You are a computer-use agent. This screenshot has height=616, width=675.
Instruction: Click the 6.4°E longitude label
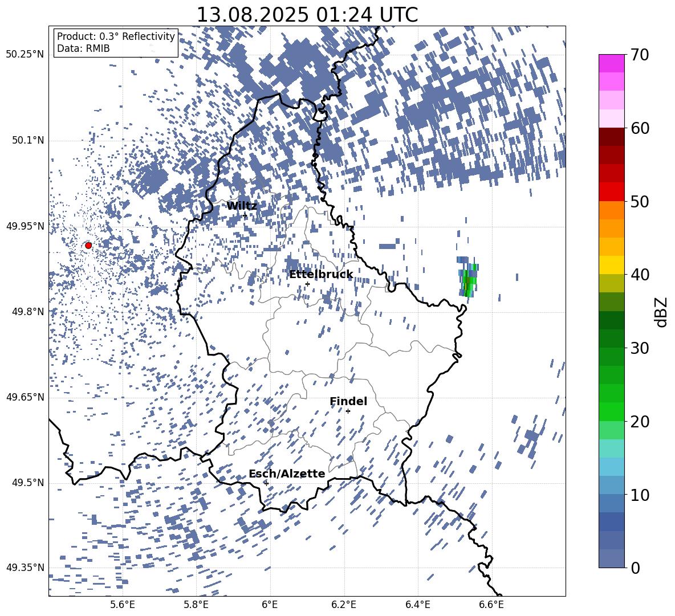pos(417,605)
